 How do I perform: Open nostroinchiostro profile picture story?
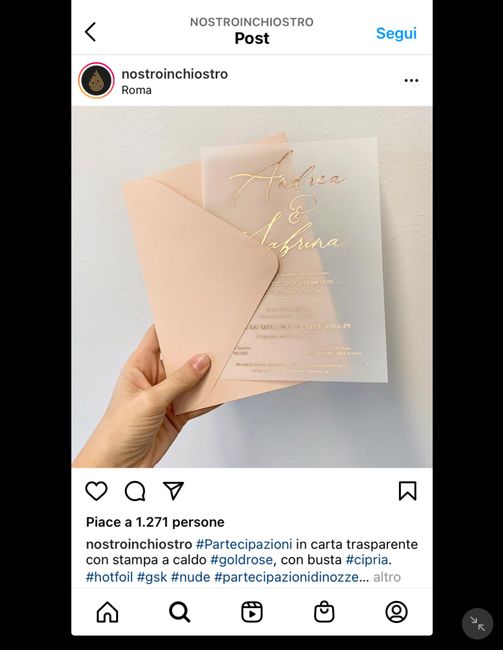coord(96,80)
